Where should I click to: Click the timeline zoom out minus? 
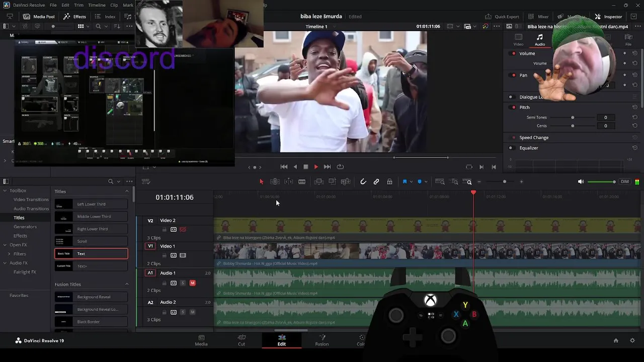[x=479, y=182]
